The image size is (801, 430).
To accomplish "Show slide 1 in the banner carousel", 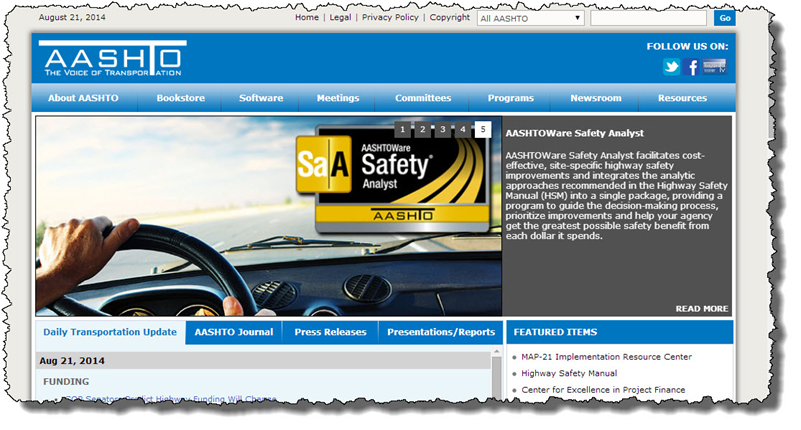I will pyautogui.click(x=403, y=130).
